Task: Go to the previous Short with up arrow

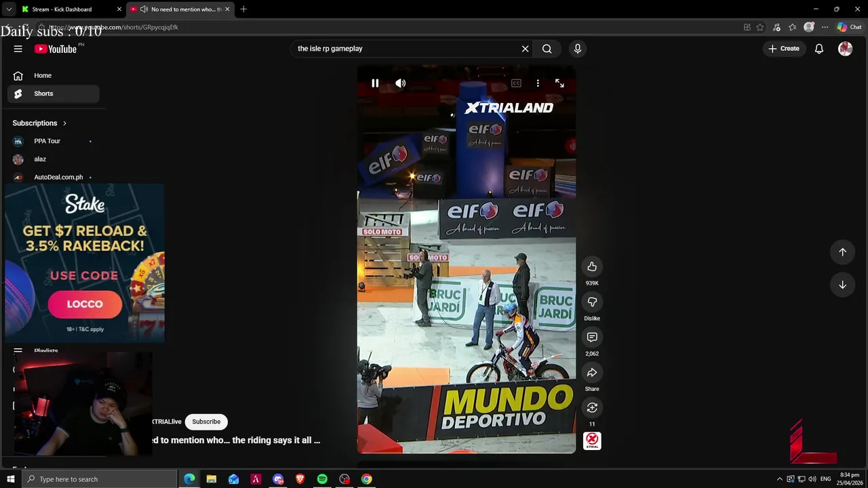Action: pyautogui.click(x=842, y=252)
